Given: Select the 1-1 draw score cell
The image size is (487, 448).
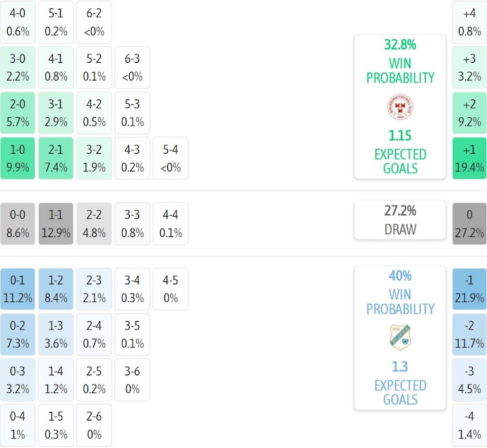Looking at the screenshot, I should 56,223.
